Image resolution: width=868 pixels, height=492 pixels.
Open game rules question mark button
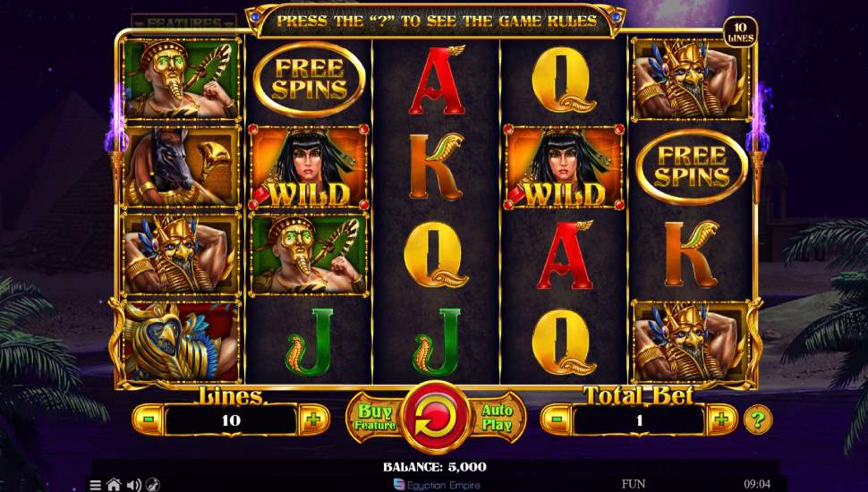click(757, 420)
